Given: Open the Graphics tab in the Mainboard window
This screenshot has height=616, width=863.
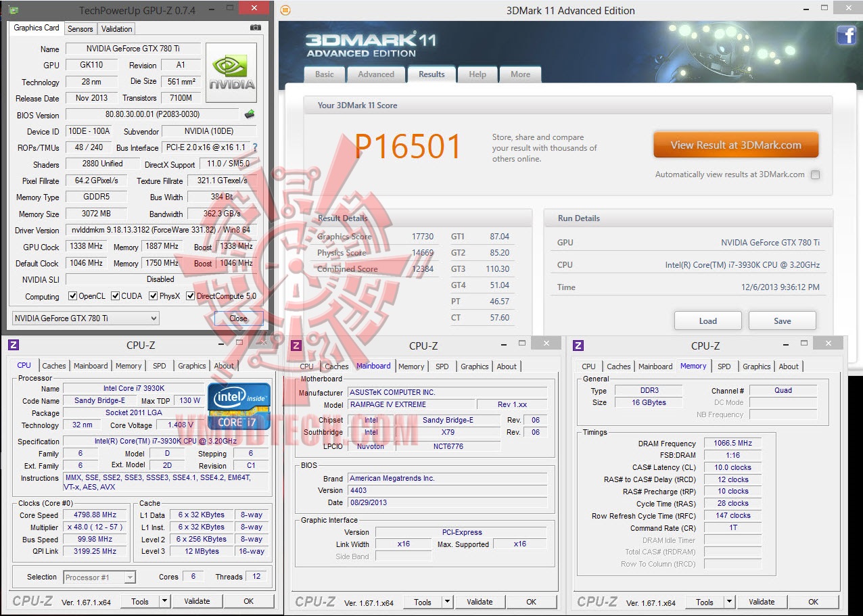Looking at the screenshot, I should point(475,366).
